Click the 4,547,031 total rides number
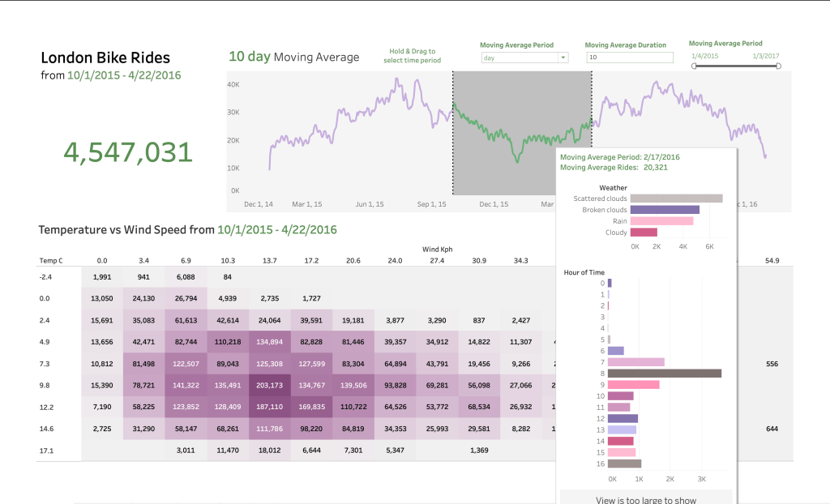 coord(128,152)
